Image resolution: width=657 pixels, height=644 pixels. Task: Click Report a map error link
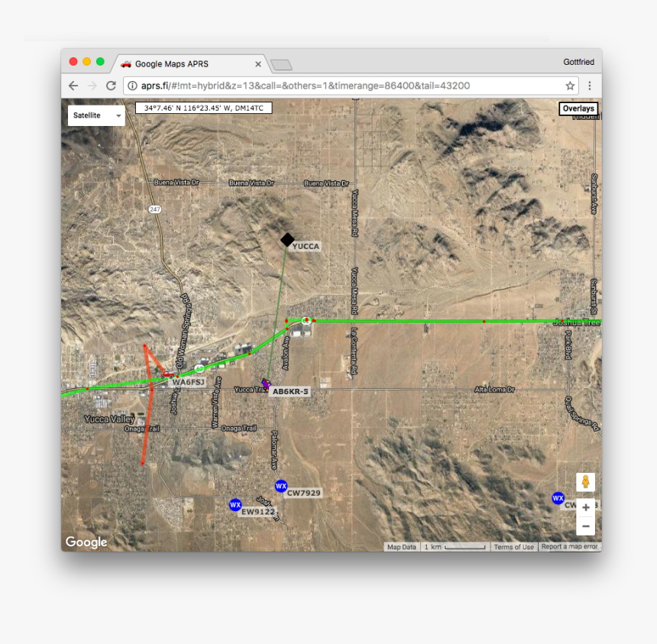pos(569,547)
